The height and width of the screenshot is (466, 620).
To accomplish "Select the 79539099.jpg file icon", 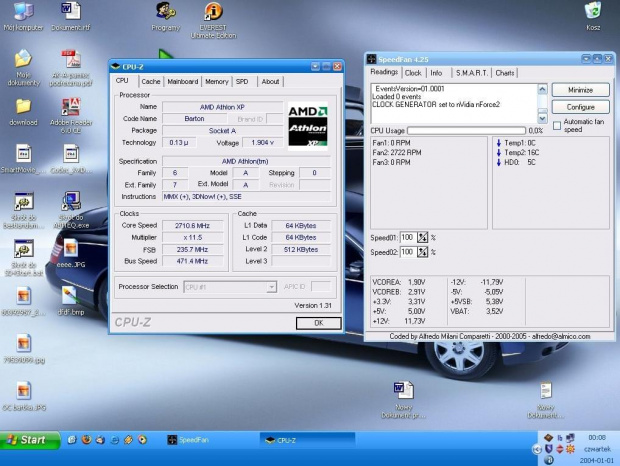I will pyautogui.click(x=24, y=349).
